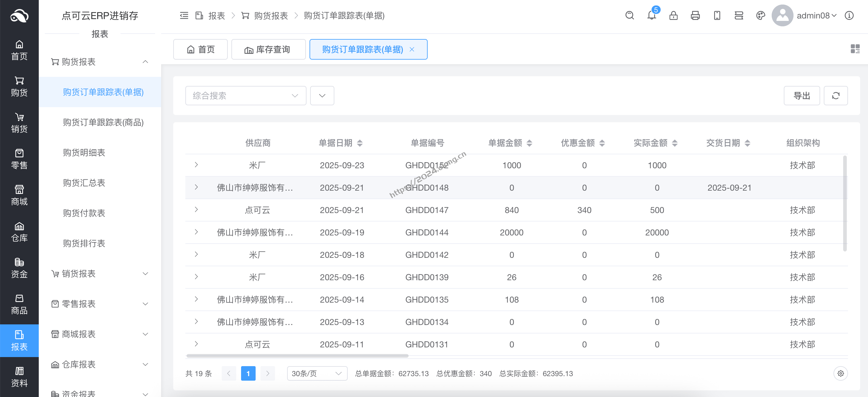
Task: Click supplier 点可云 in GHDD0131 row
Action: click(x=257, y=344)
